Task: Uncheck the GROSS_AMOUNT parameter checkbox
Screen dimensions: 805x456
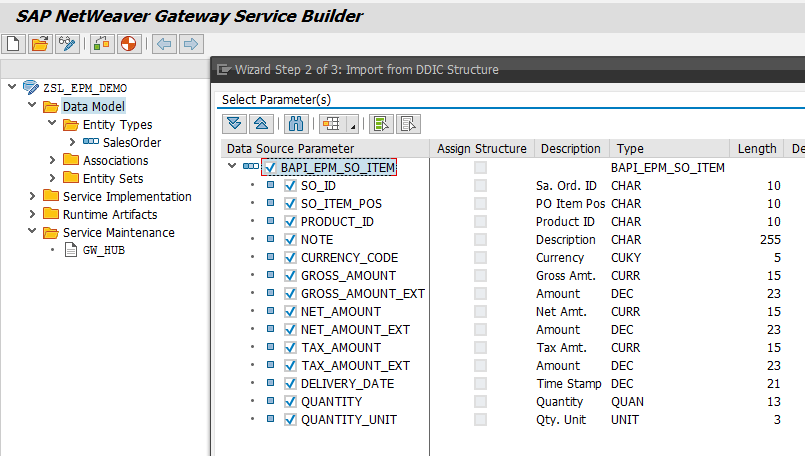Action: [x=290, y=275]
